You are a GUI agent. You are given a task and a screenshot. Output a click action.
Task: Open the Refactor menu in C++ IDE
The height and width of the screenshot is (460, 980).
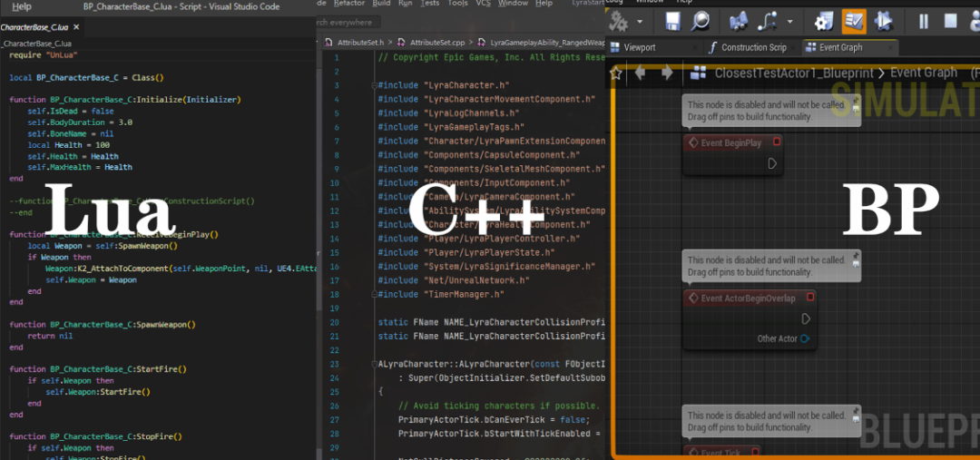pos(349,3)
